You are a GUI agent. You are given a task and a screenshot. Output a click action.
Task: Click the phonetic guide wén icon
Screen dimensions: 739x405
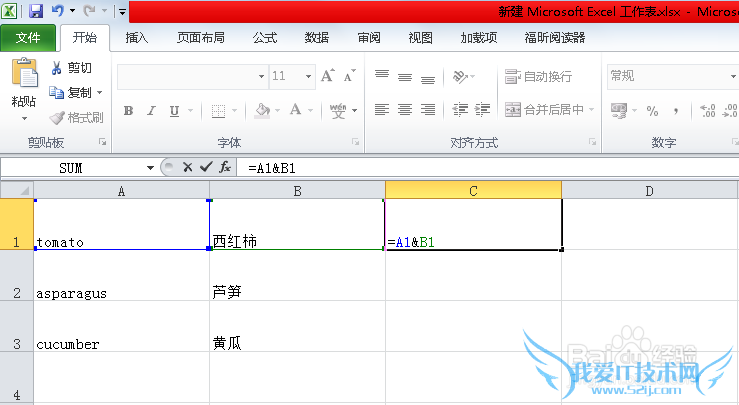coord(337,111)
